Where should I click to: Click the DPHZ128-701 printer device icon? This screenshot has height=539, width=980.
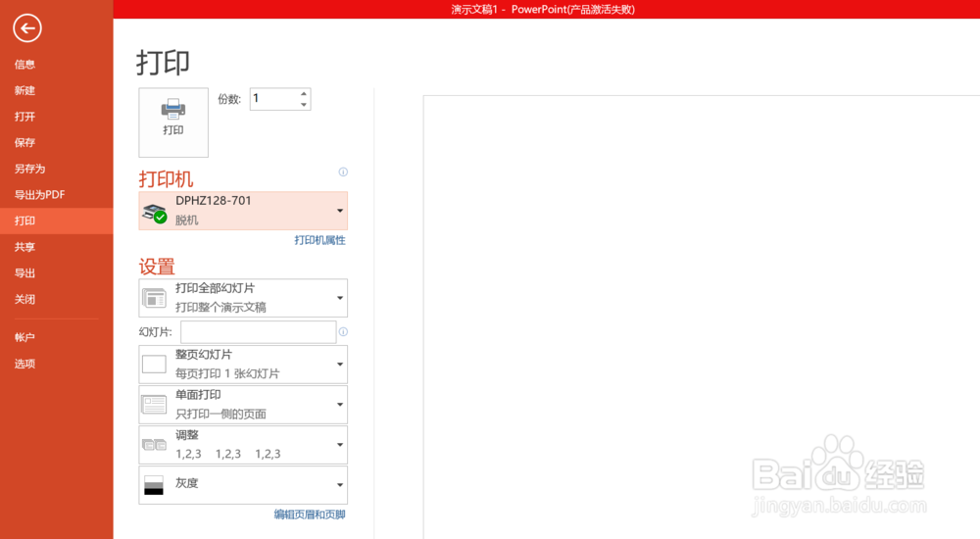(155, 213)
